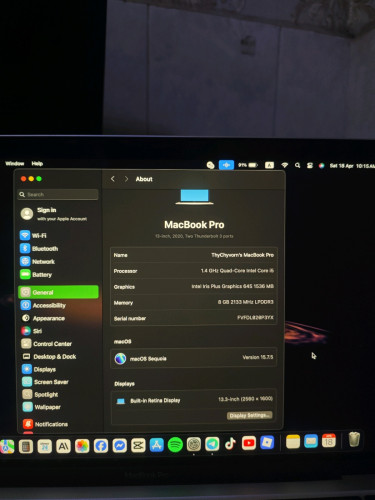Open the Font Book A\ icon in dock
375x500 pixels.
point(63,447)
